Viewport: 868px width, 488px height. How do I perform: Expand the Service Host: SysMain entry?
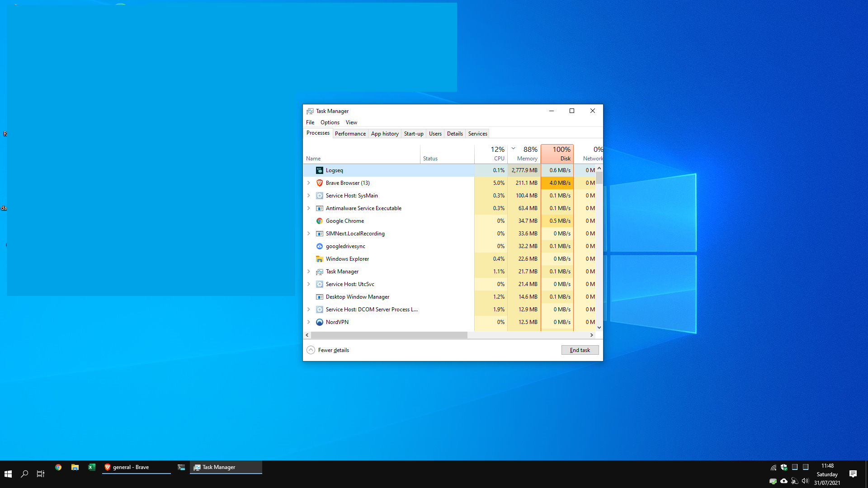(x=309, y=196)
